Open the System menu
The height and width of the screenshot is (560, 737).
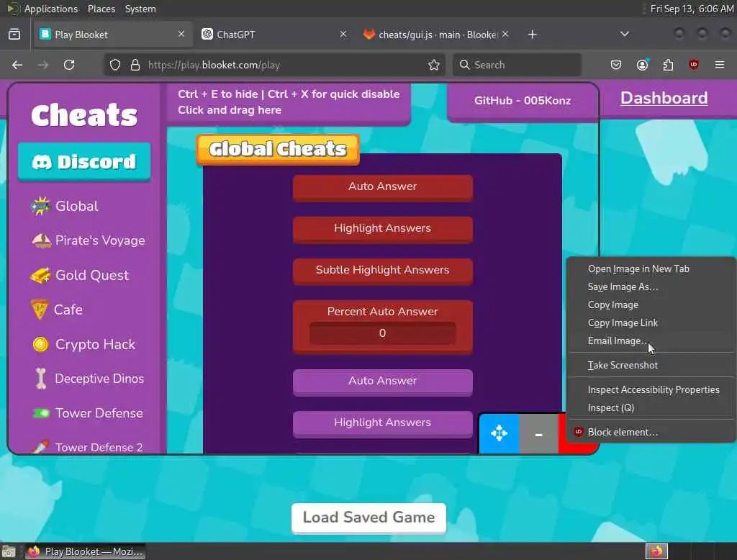[140, 9]
